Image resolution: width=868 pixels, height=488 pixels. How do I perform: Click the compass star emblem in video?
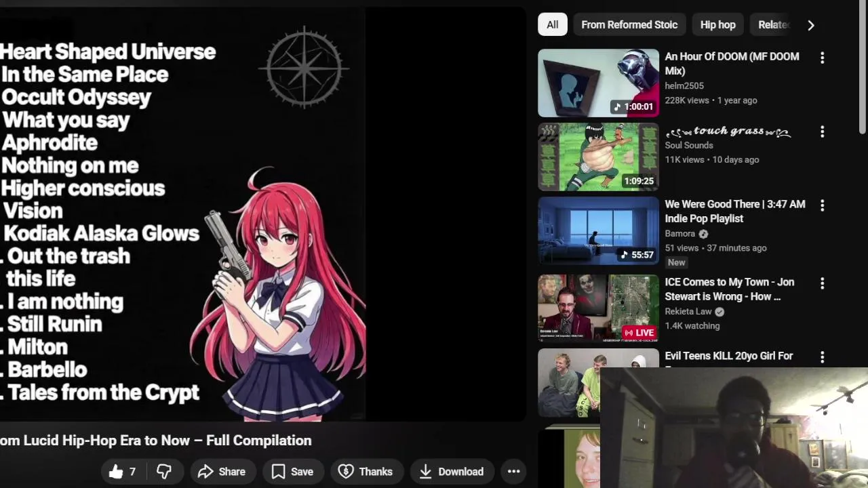tap(304, 67)
